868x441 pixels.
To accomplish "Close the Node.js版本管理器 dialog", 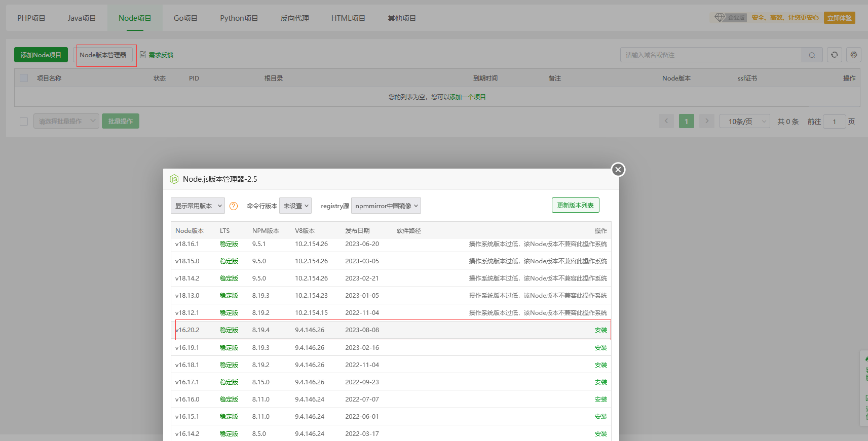I will tap(618, 170).
